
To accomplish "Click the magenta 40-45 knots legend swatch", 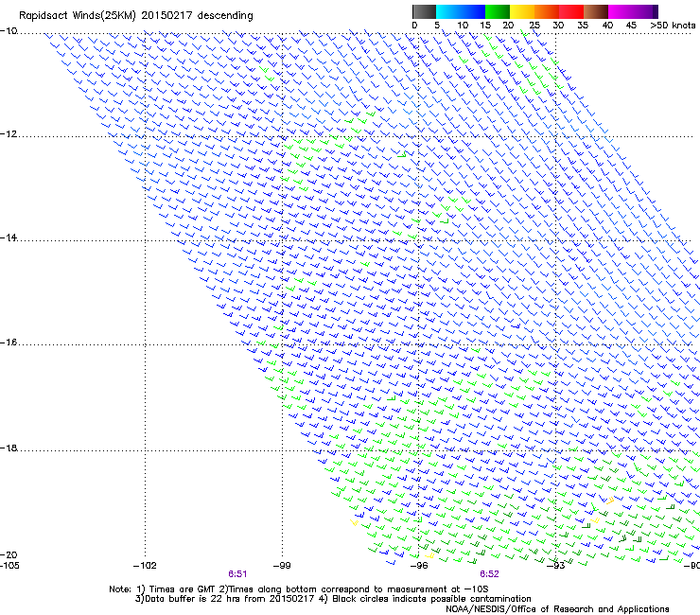I will pyautogui.click(x=621, y=11).
